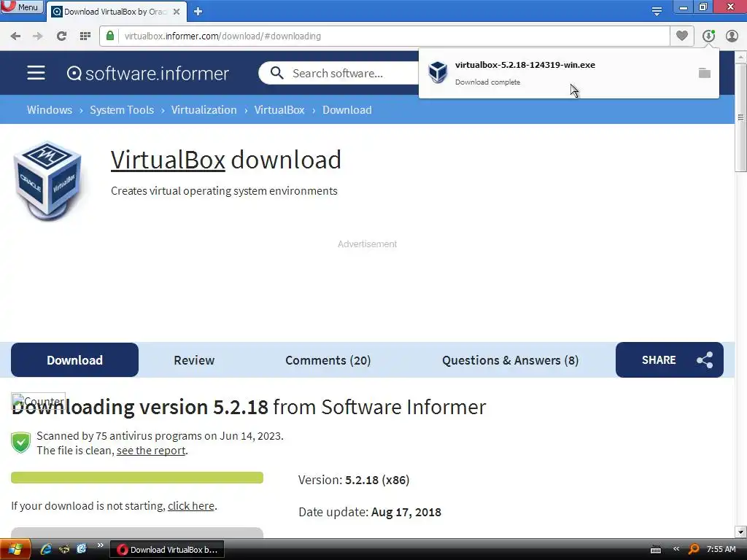Open the System Tools breadcrumb
Viewport: 747px width, 560px height.
122,110
